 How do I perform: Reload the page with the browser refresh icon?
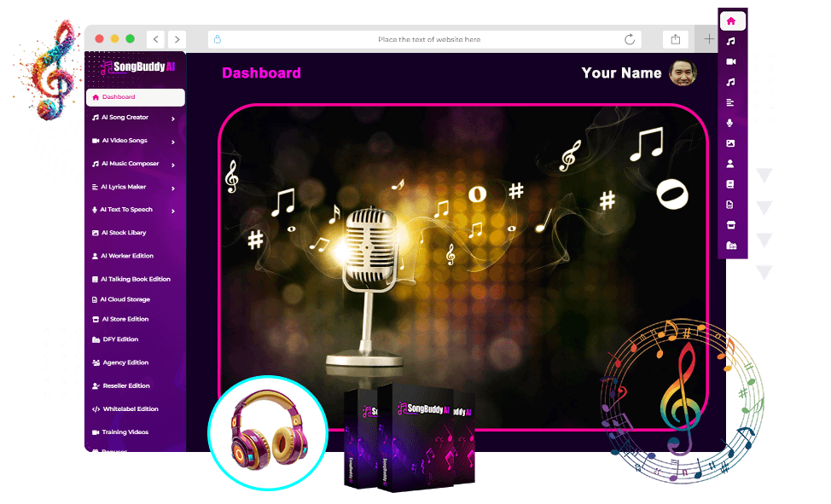630,39
